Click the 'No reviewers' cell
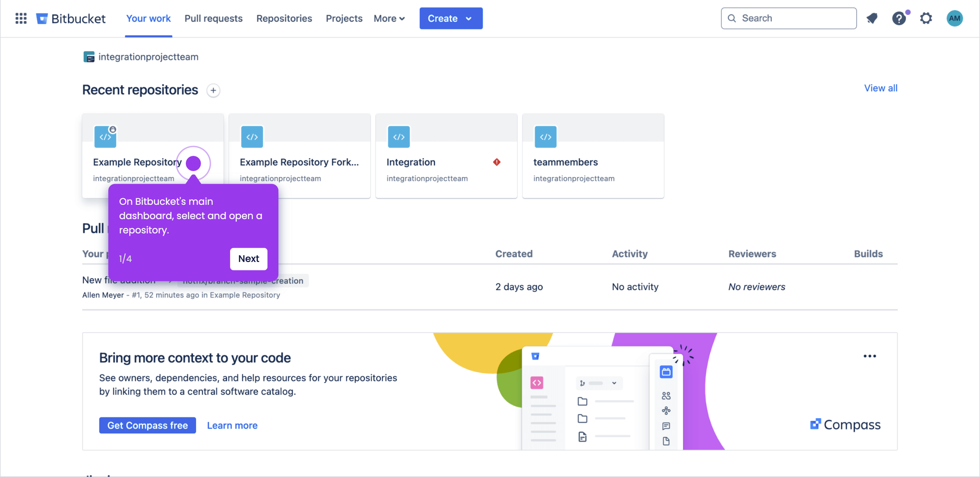This screenshot has height=477, width=980. (x=756, y=287)
